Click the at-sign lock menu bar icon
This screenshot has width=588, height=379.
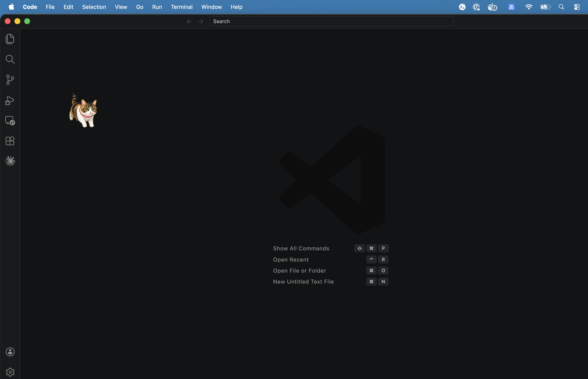click(x=476, y=7)
